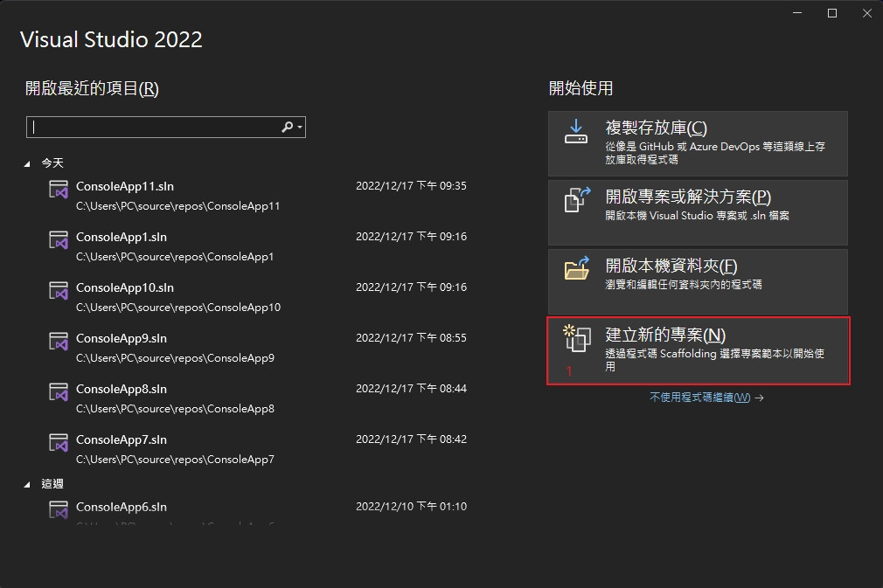This screenshot has width=883, height=588.
Task: Click path C:\Users\PC\source\repos\ConsoleApp9
Action: click(175, 358)
